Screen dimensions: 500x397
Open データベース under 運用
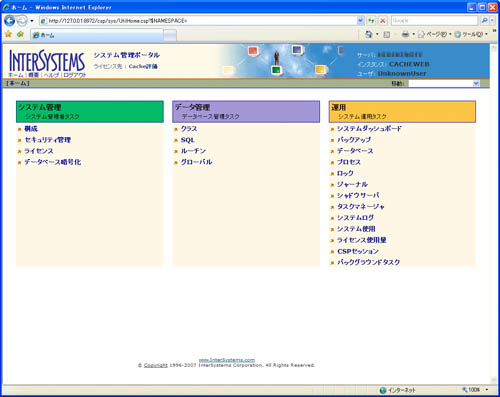coord(355,151)
